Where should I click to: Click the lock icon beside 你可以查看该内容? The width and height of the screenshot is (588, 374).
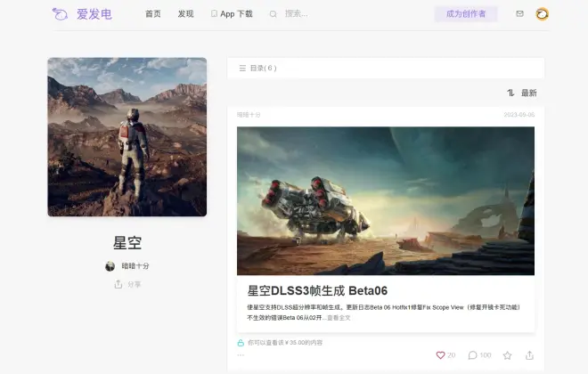coord(241,343)
